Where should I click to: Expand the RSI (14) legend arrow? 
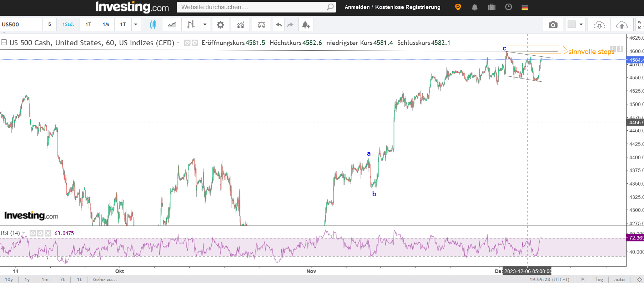point(24,233)
